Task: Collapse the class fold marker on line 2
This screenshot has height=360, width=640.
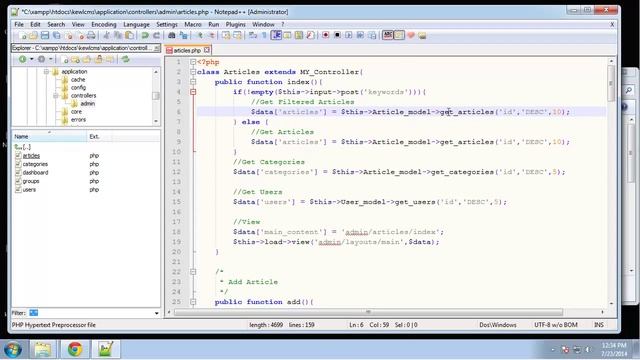Action: click(x=193, y=72)
